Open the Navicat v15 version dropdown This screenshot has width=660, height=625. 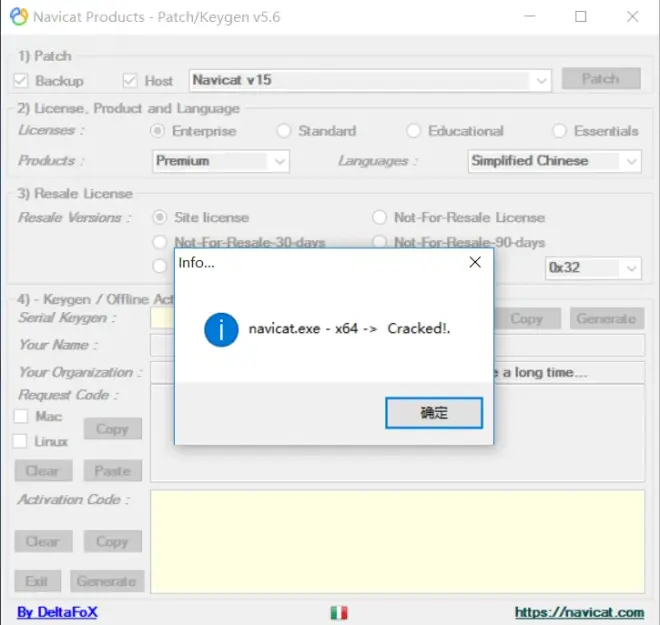point(370,80)
